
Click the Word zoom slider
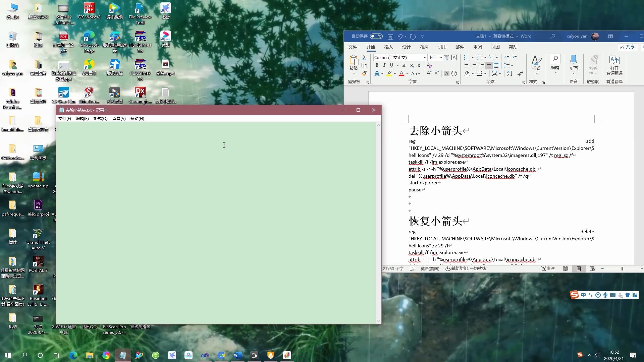pos(622,269)
